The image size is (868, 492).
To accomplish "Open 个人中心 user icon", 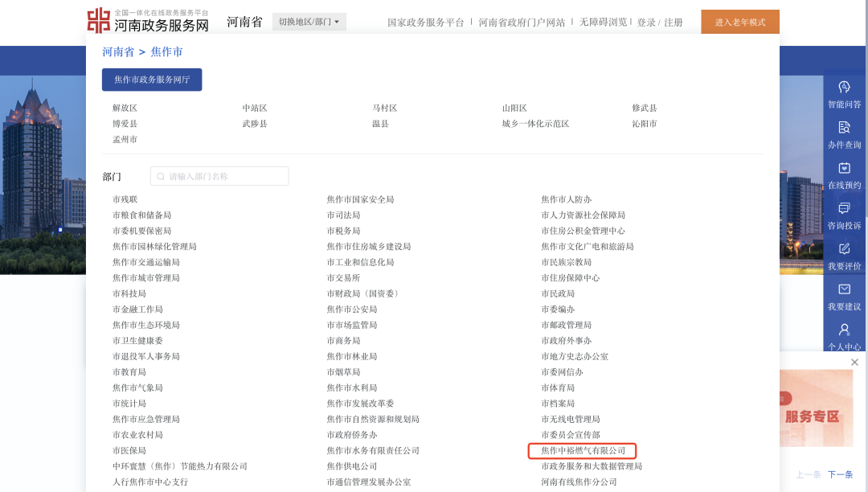I will (x=844, y=330).
